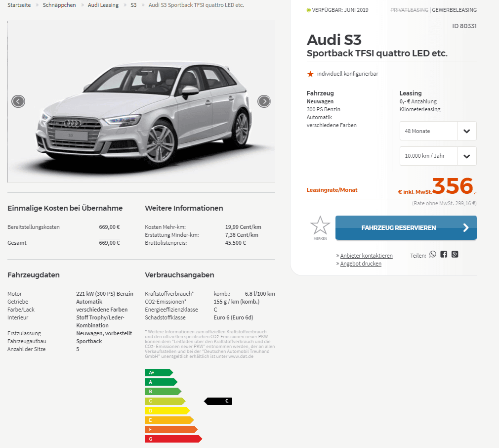Click the Gesamt 669,00 € total
Image resolution: width=499 pixels, height=448 pixels.
[109, 243]
